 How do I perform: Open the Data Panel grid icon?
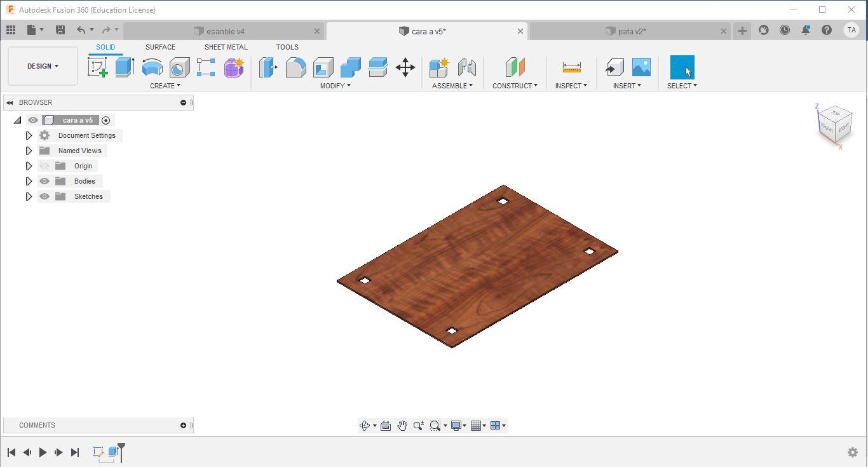(x=11, y=30)
